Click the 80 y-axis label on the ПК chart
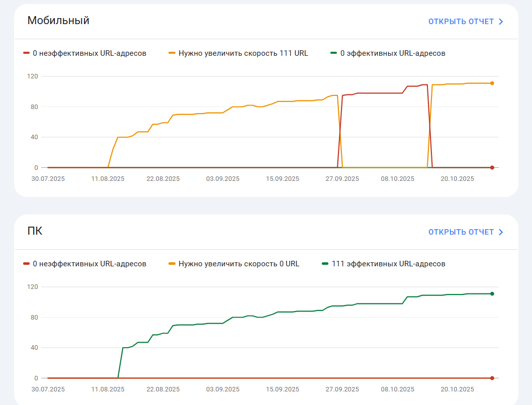The height and width of the screenshot is (405, 532). tap(35, 317)
